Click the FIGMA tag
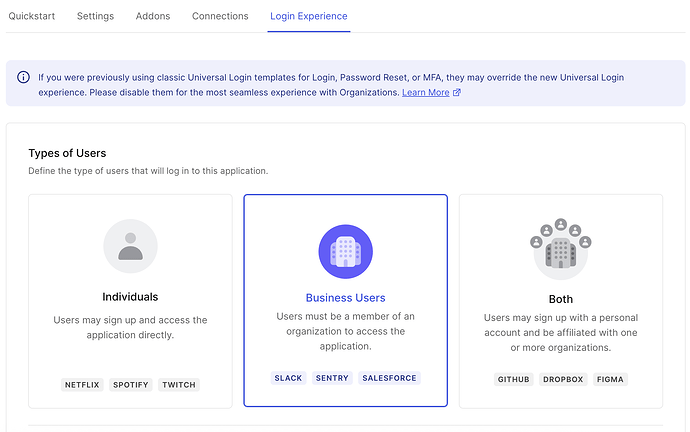 (x=610, y=379)
